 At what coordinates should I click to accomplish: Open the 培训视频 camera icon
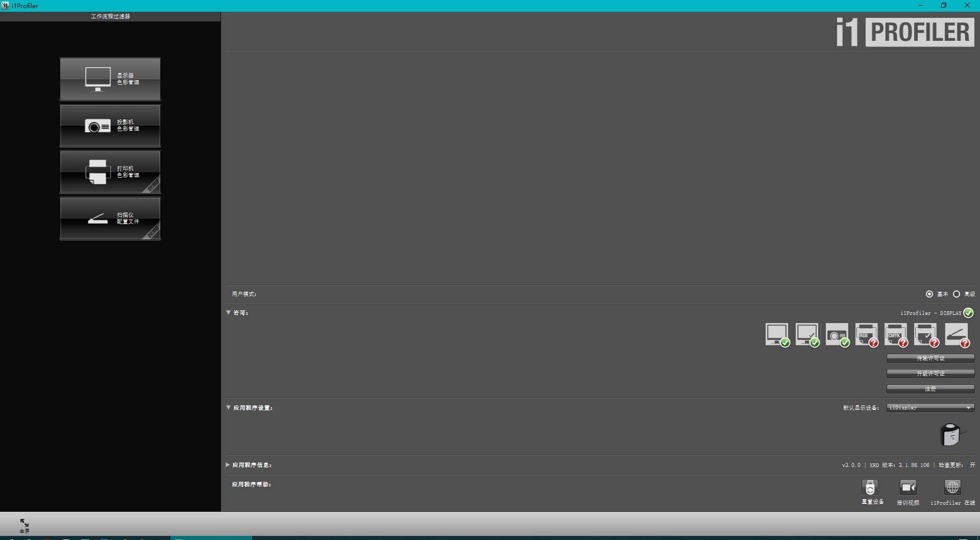pos(908,488)
